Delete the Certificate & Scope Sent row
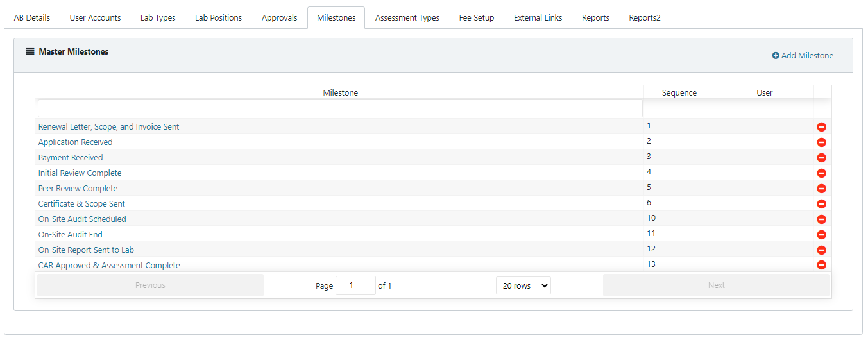Viewport: 868px width, 340px height. [x=821, y=204]
